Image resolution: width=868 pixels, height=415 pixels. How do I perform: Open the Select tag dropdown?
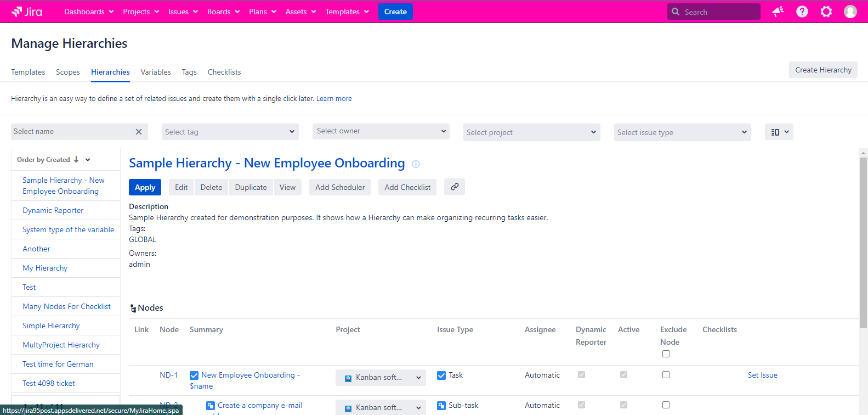[x=230, y=132]
